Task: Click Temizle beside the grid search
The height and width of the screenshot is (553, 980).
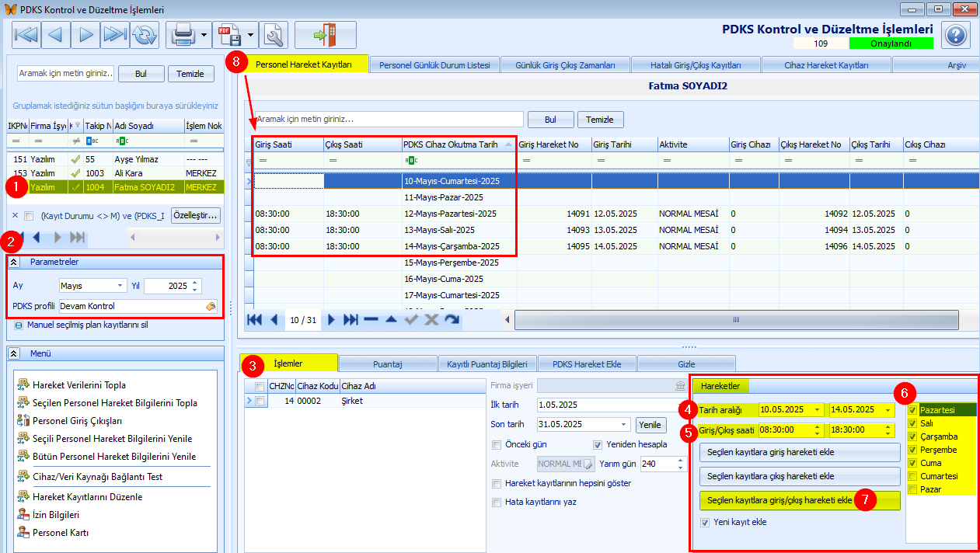Action: [599, 120]
